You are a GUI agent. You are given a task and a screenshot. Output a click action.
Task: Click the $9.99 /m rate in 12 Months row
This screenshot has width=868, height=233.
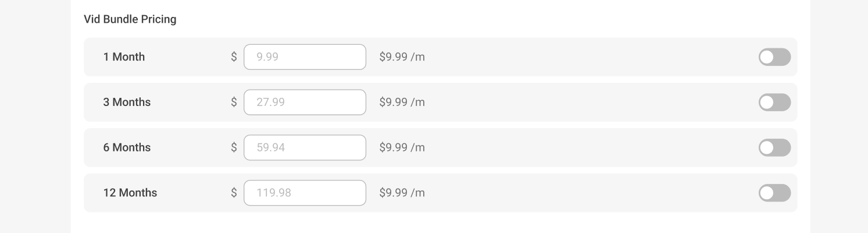coord(402,193)
